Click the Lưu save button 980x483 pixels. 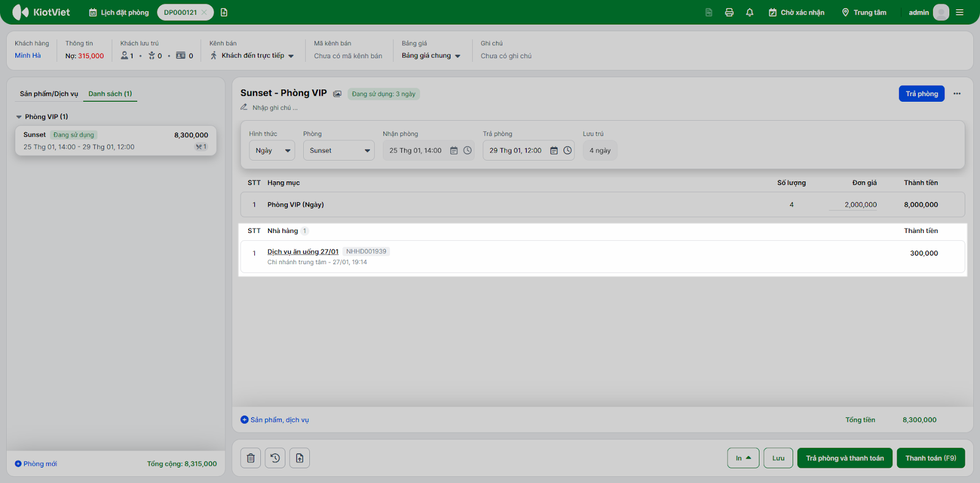coord(778,458)
